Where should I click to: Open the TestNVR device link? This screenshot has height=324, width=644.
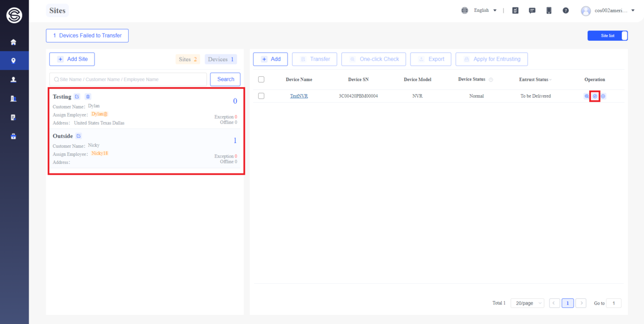tap(299, 96)
